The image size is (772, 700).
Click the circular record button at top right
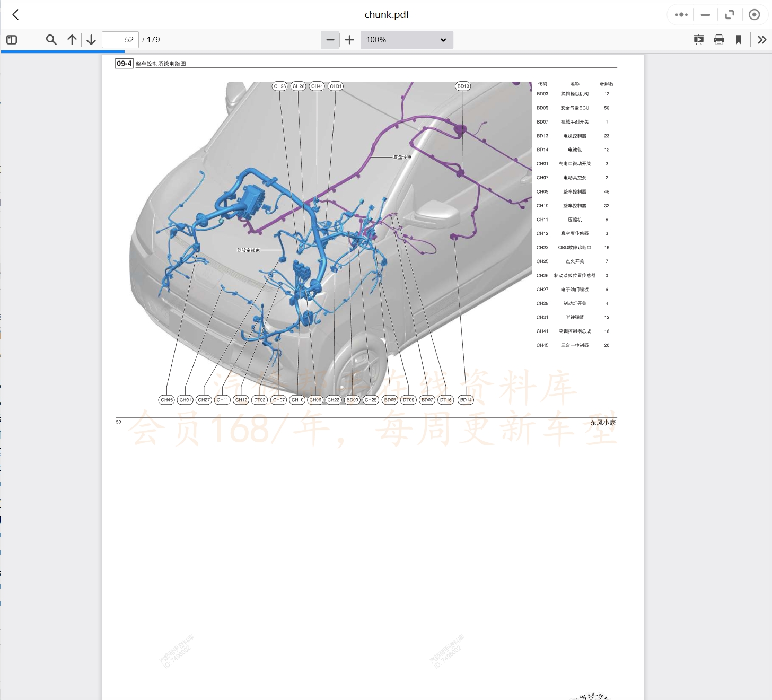coord(754,15)
